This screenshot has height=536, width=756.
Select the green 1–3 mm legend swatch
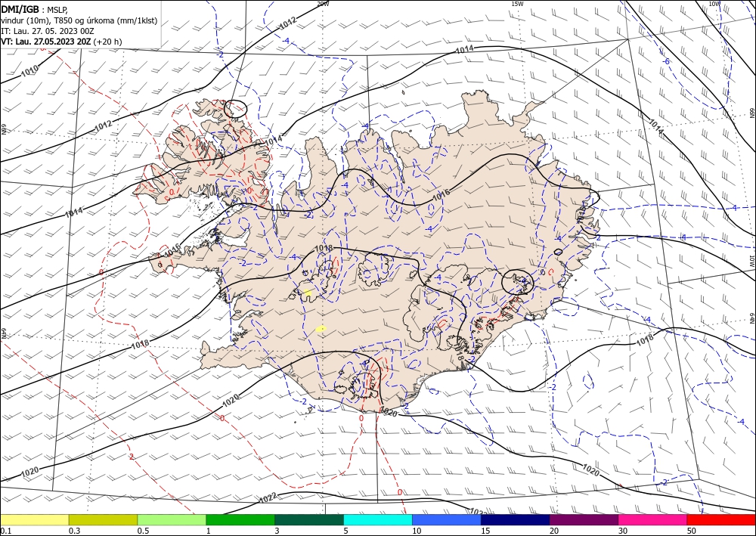coord(240,519)
